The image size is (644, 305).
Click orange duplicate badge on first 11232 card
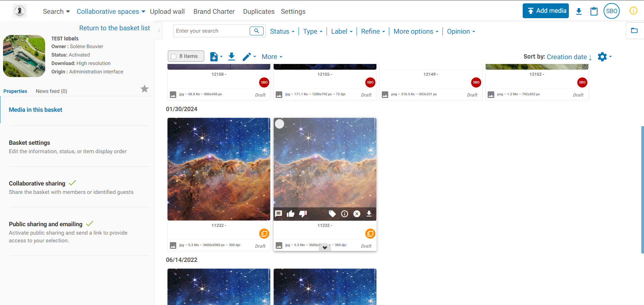(264, 234)
